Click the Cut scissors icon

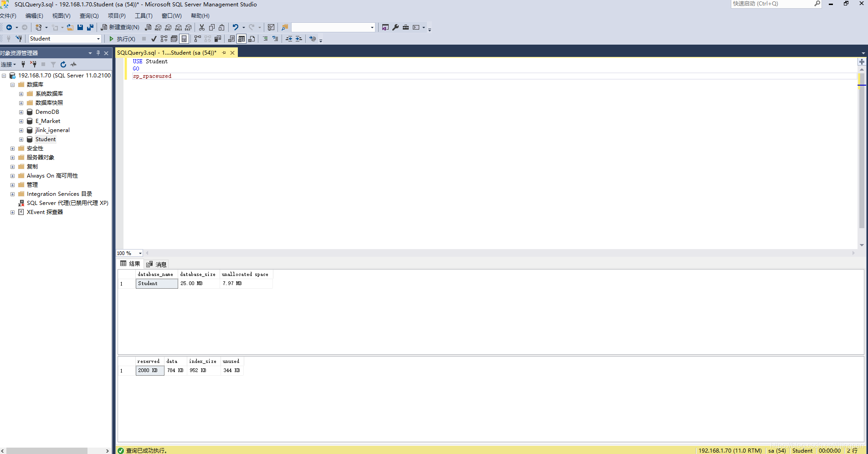(x=202, y=27)
